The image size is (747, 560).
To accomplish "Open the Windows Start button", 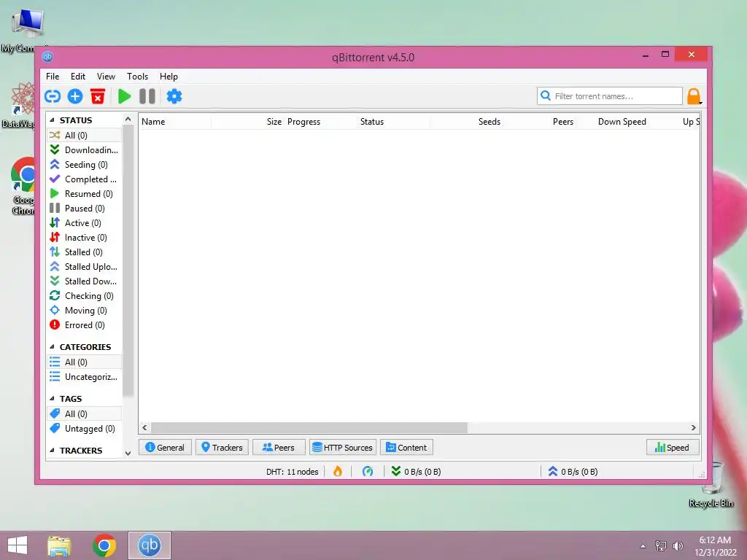I will tap(18, 545).
